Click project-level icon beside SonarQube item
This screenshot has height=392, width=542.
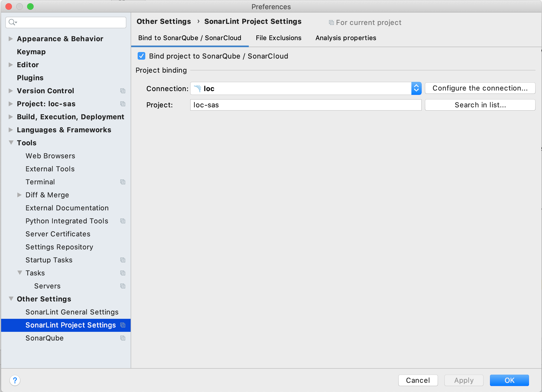tap(123, 338)
